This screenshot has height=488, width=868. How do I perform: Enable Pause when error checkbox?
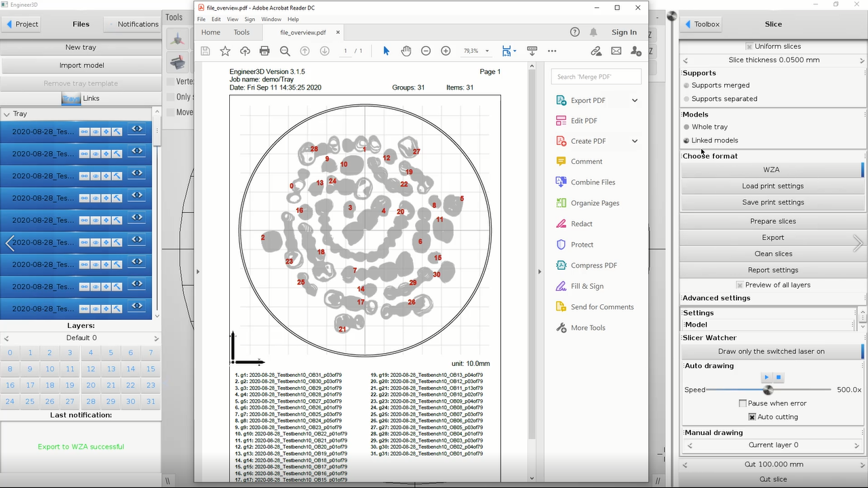click(x=743, y=403)
